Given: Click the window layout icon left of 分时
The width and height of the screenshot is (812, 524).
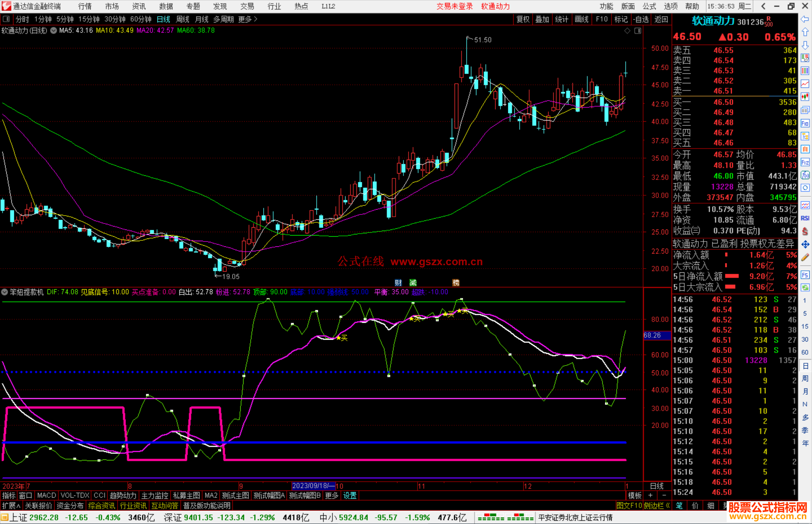Looking at the screenshot, I should (6, 19).
